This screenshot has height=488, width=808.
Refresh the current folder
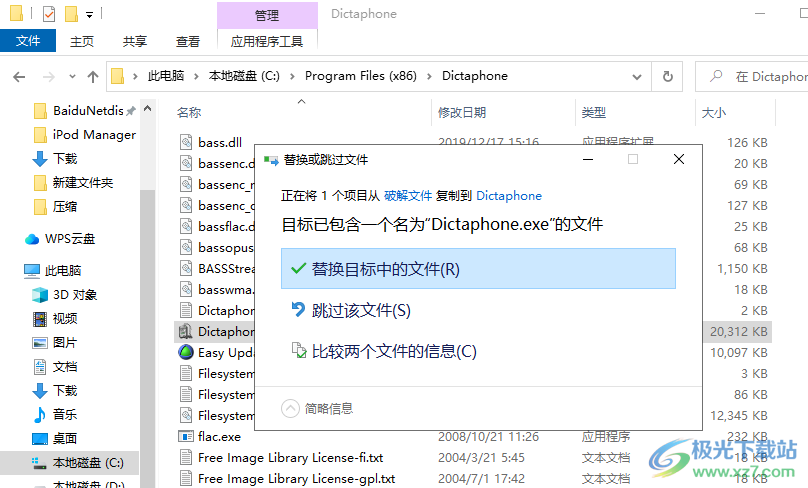point(667,77)
